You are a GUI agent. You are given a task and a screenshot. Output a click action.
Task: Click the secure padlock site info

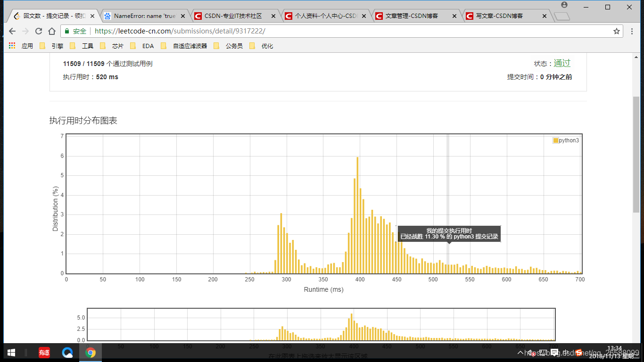point(67,31)
